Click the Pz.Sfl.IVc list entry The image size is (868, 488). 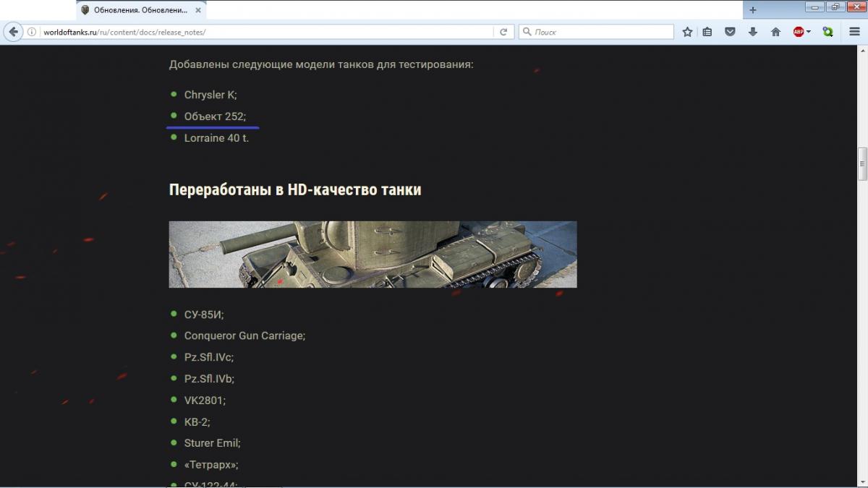click(x=209, y=357)
